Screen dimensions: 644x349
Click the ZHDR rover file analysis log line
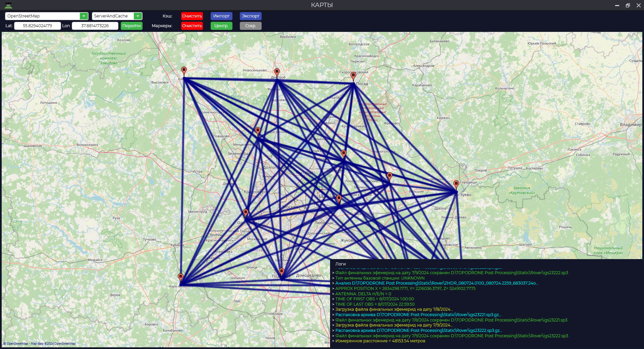(x=436, y=283)
